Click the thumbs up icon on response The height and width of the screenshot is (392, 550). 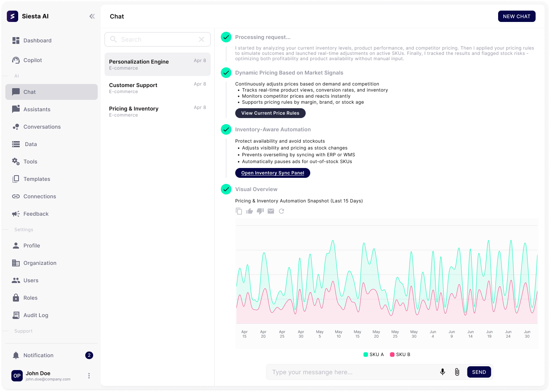(249, 211)
